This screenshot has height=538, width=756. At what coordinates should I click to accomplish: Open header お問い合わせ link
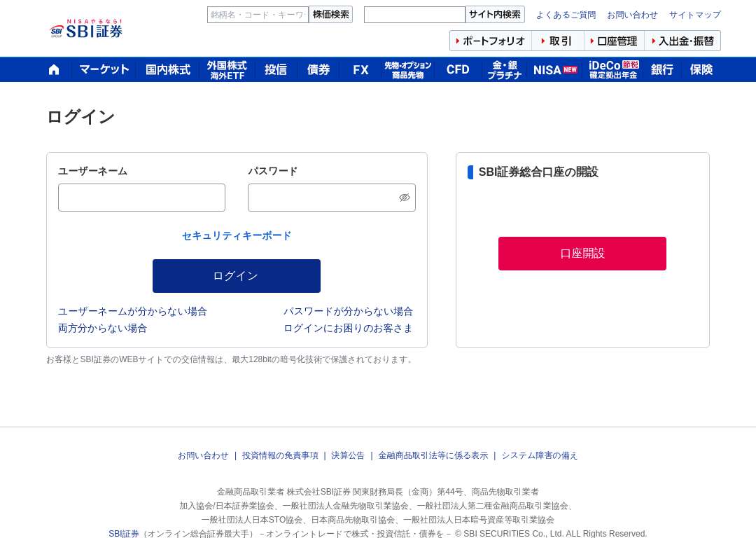(632, 15)
